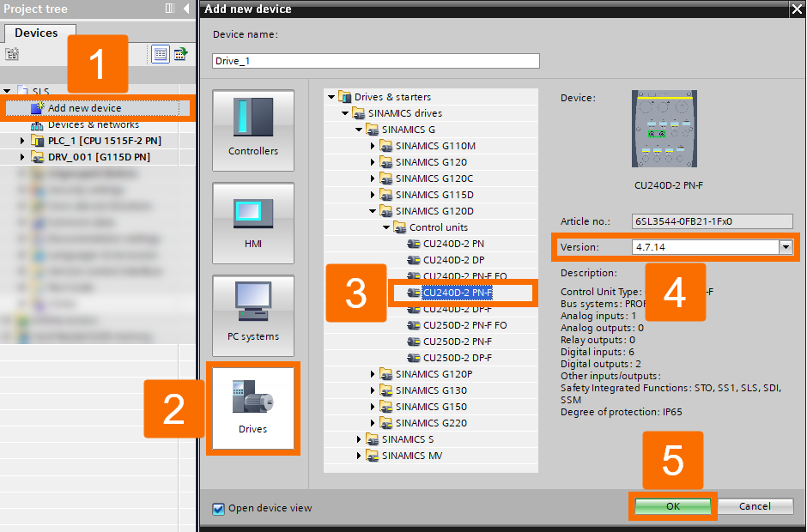Toggle the Project tree column layout icon
This screenshot has height=532, width=807.
(x=170, y=9)
